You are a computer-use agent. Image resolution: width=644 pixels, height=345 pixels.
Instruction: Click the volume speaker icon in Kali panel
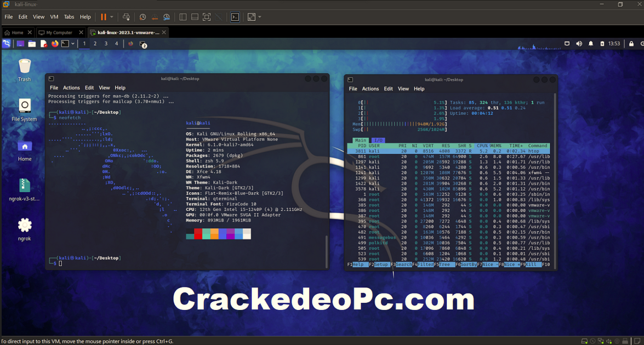click(579, 43)
